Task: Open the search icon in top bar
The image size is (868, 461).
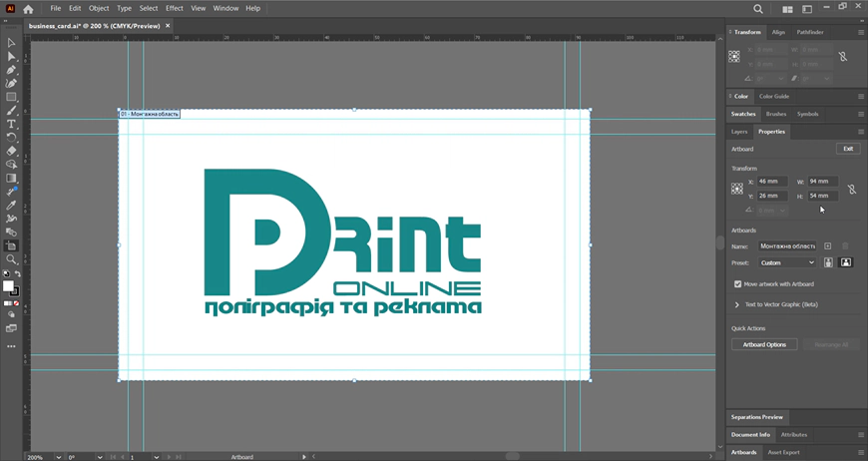Action: [x=758, y=9]
